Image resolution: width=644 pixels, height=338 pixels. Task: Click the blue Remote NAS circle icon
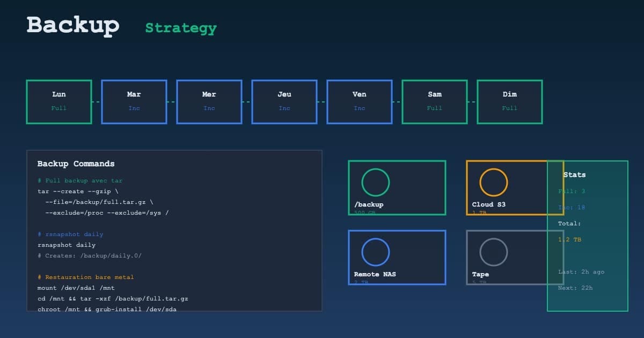tap(376, 252)
